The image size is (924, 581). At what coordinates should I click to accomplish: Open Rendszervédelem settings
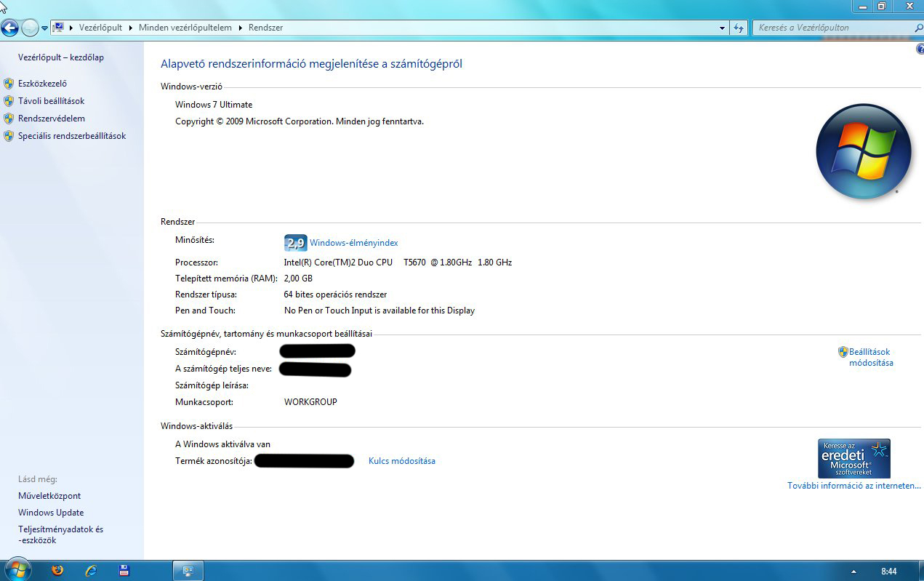coord(52,119)
